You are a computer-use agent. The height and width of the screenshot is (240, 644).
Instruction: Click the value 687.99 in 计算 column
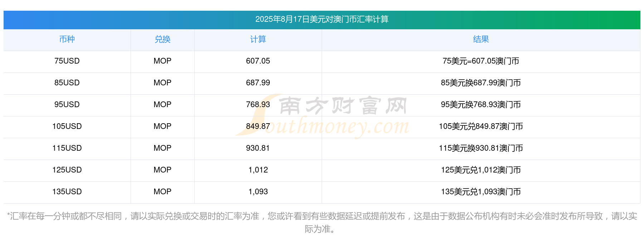pyautogui.click(x=258, y=83)
